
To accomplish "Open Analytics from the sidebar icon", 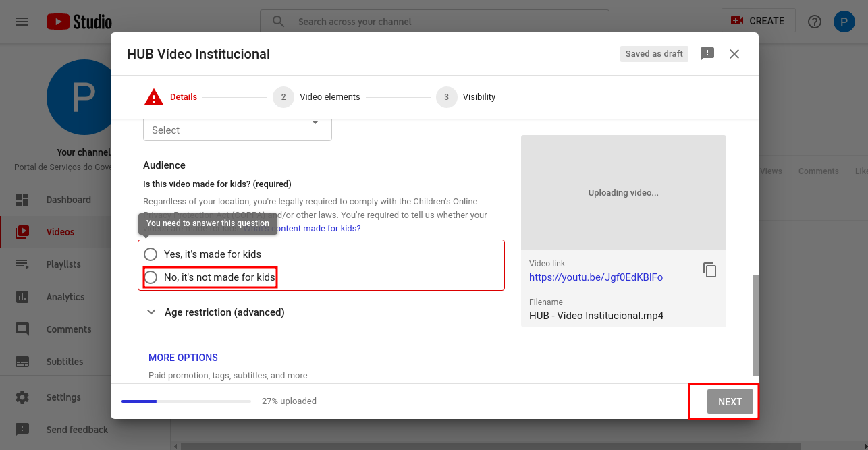I will (22, 297).
